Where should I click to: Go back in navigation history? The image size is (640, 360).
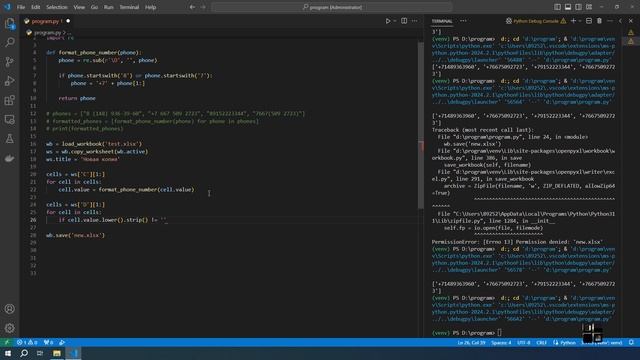coord(192,7)
